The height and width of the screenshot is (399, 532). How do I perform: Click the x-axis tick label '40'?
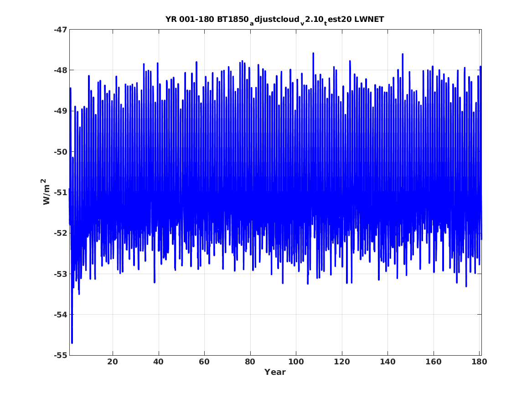point(159,362)
